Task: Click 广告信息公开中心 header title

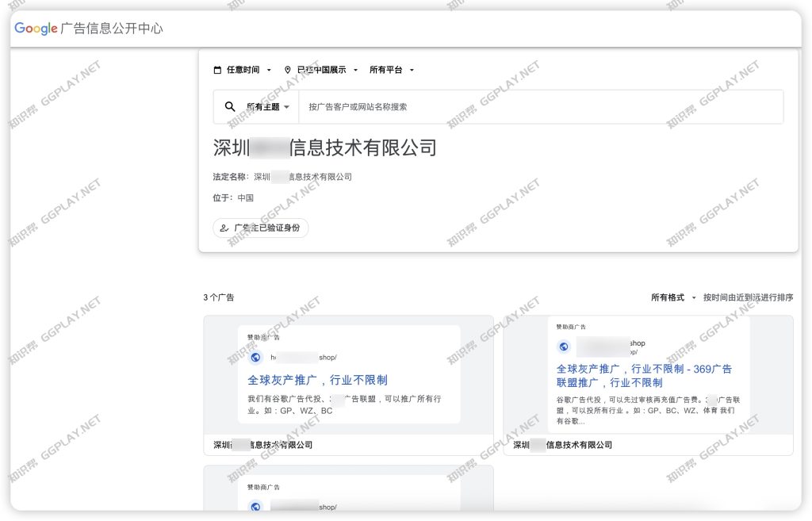Action: (112, 29)
